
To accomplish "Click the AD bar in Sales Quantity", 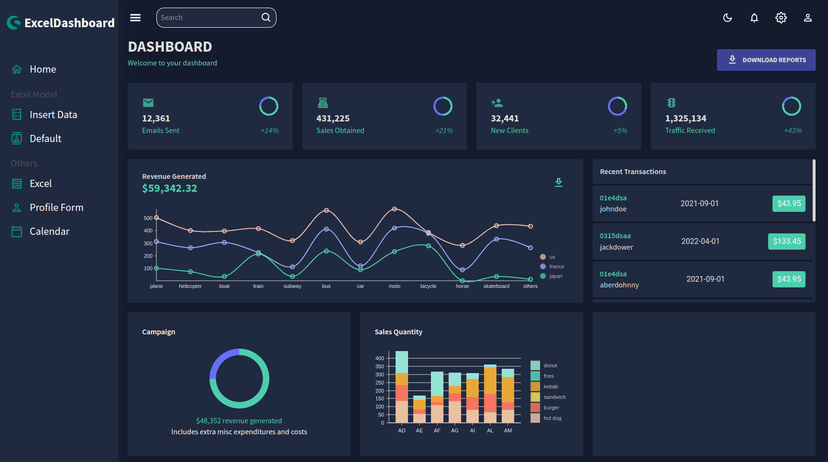I will coord(402,386).
